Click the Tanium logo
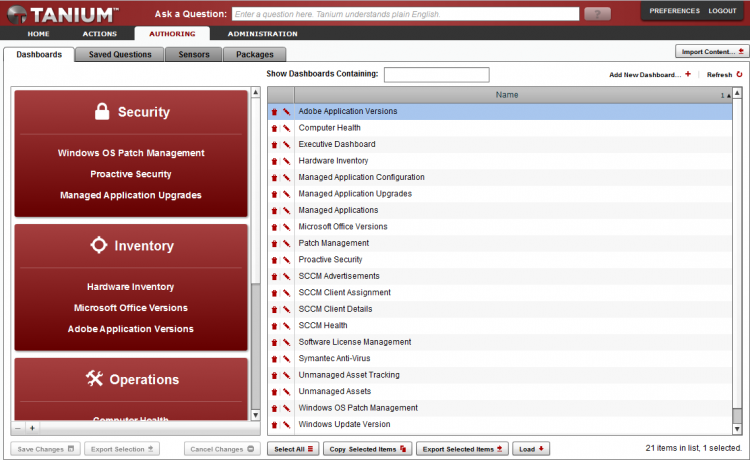The width and height of the screenshot is (750, 460). coord(62,14)
